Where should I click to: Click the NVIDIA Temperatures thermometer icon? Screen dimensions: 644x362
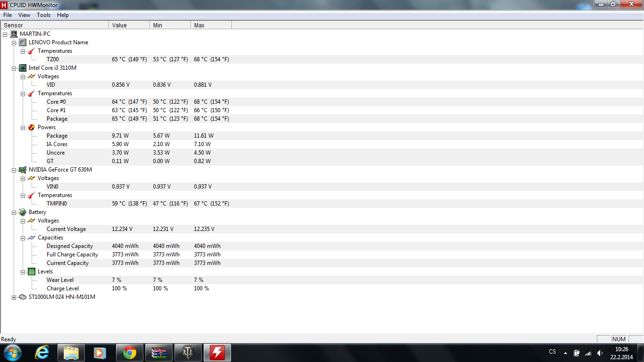tap(32, 195)
